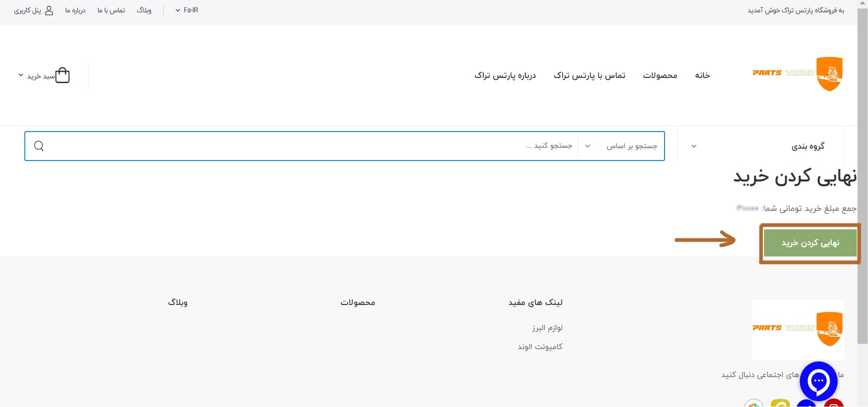Open درباره پارتس تراک menu item

pyautogui.click(x=505, y=76)
